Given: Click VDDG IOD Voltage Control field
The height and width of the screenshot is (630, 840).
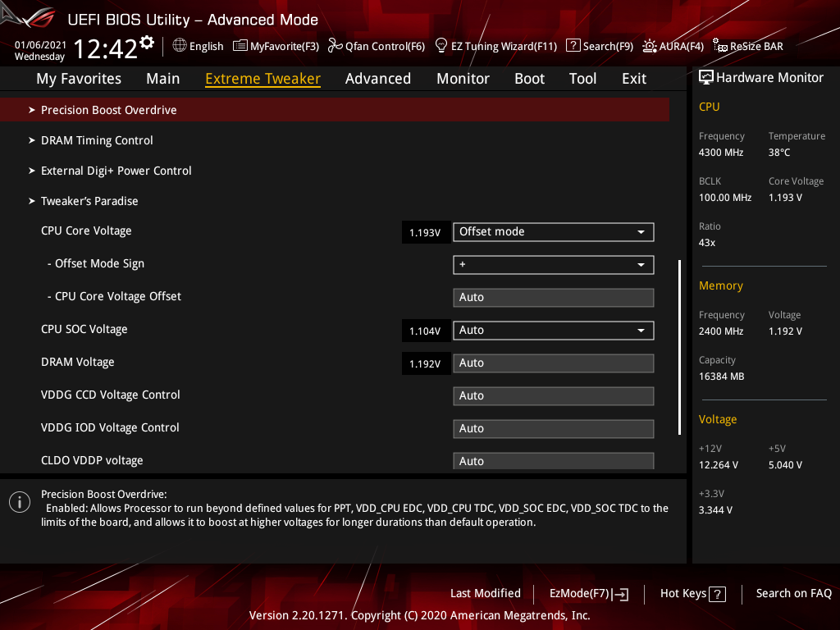Looking at the screenshot, I should click(554, 429).
